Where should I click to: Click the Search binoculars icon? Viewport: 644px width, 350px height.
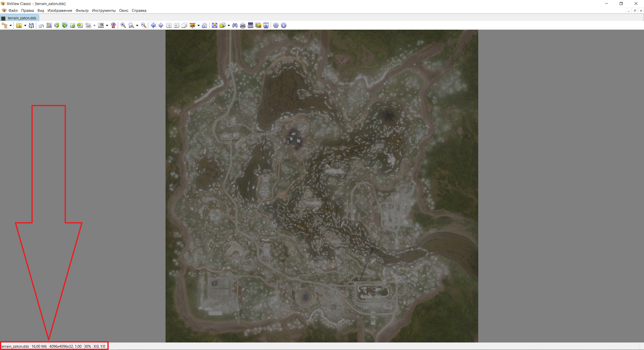(235, 25)
